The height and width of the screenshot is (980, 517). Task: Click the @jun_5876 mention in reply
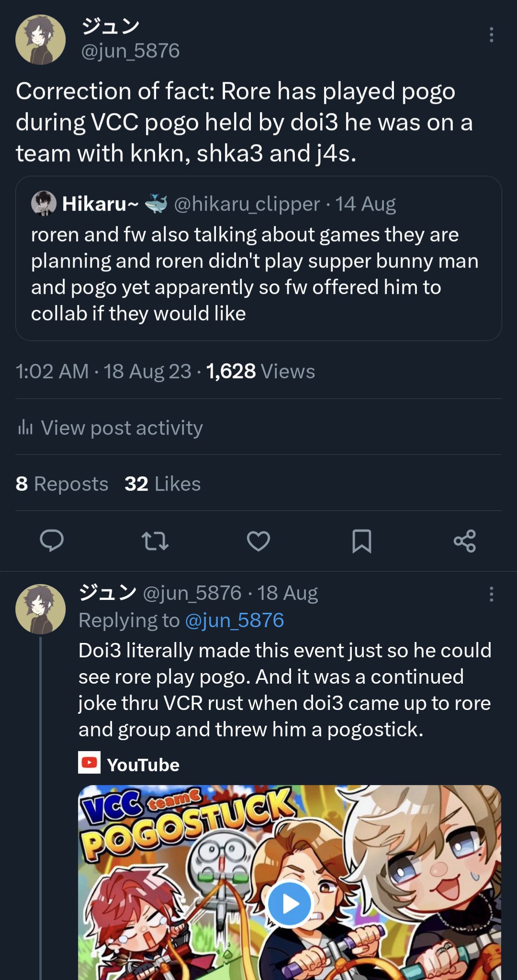click(234, 620)
